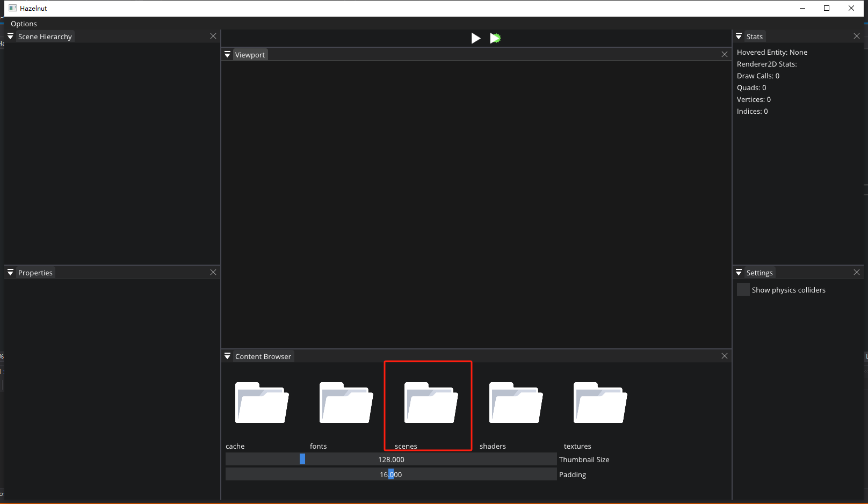868x504 pixels.
Task: Click the Renderer2D Stats: heading
Action: [766, 64]
